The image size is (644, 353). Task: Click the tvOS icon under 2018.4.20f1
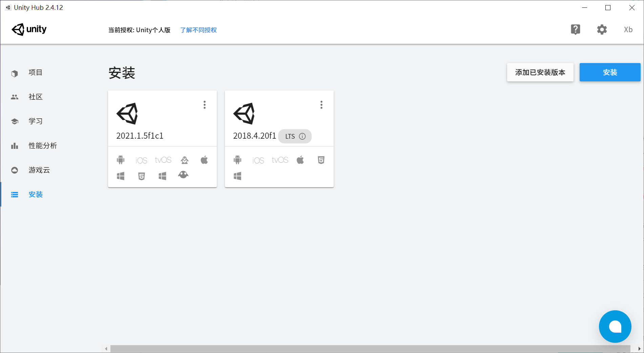click(x=280, y=160)
